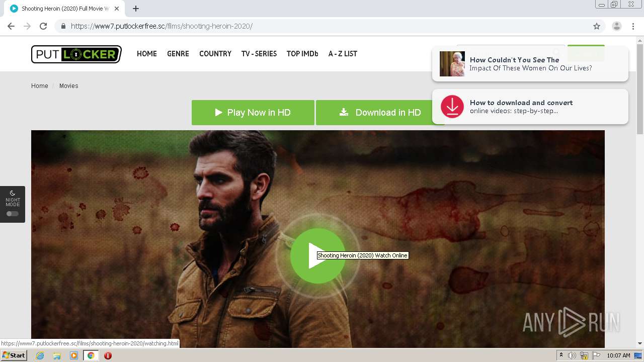Click the red download arrow icon
This screenshot has width=644, height=362.
click(452, 107)
